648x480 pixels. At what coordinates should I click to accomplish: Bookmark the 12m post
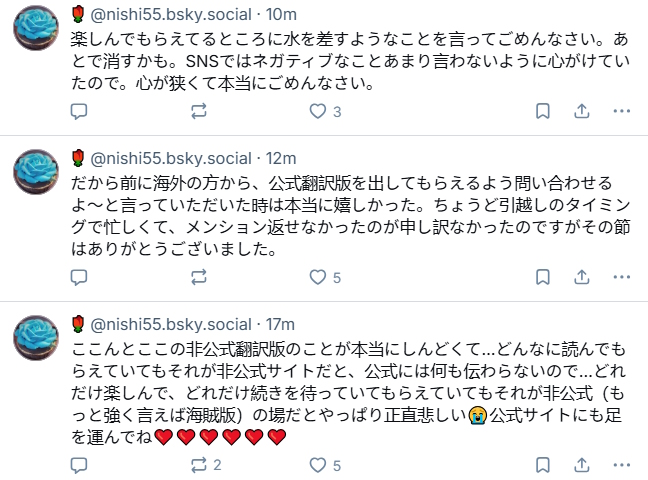tap(543, 277)
